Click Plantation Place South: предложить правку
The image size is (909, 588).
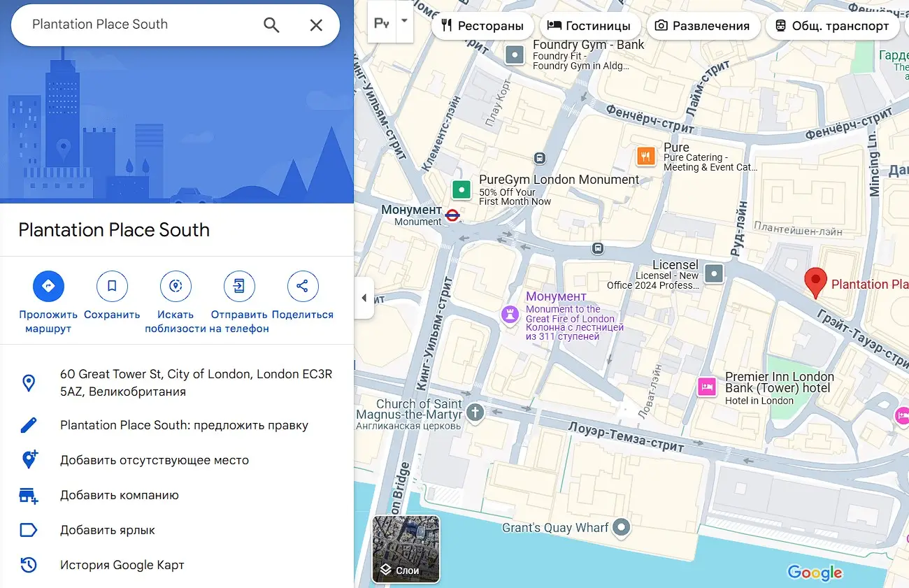click(184, 425)
